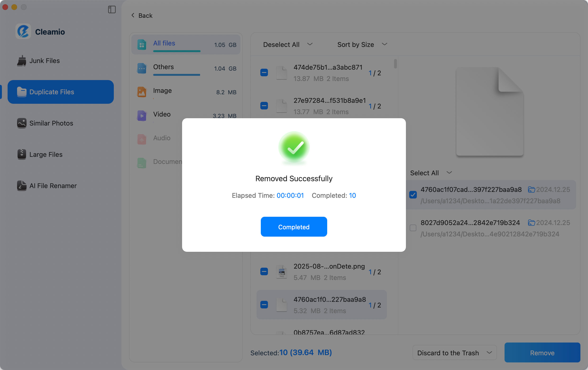
Task: Check the 8027d9052a24 duplicate file
Action: click(x=413, y=228)
